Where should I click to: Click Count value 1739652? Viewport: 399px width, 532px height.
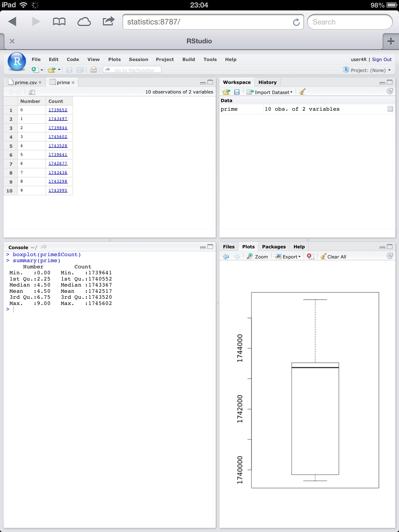coord(58,110)
